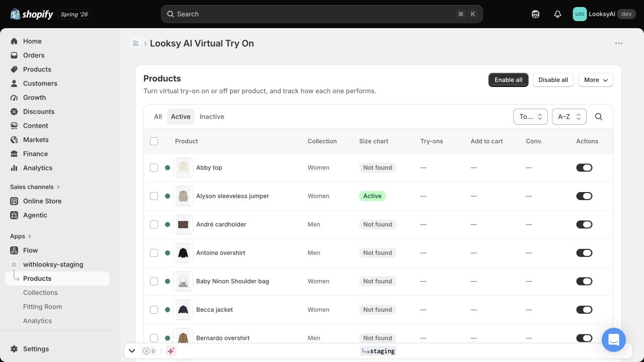This screenshot has width=644, height=362.
Task: Click the Agentic icon
Action: (x=14, y=215)
